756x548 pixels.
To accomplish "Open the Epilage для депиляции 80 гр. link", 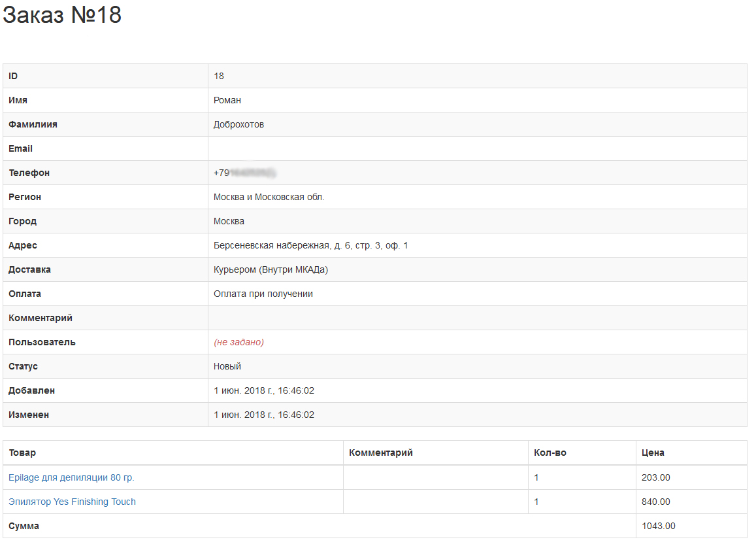I will [71, 477].
